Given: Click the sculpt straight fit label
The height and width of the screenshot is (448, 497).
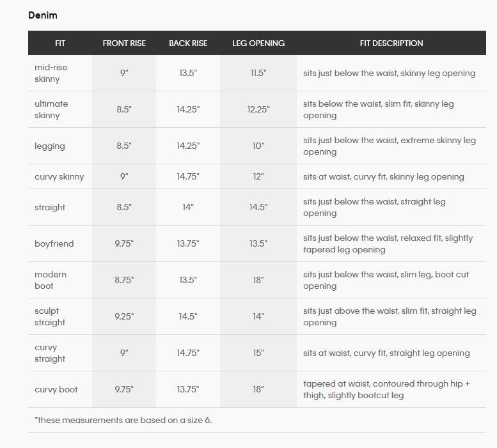Looking at the screenshot, I should pos(50,316).
